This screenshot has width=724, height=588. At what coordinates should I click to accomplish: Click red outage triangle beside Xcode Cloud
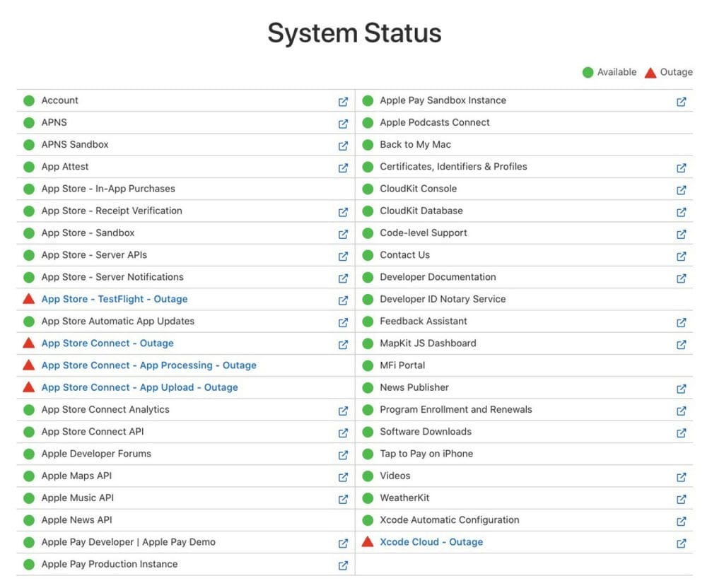click(368, 542)
